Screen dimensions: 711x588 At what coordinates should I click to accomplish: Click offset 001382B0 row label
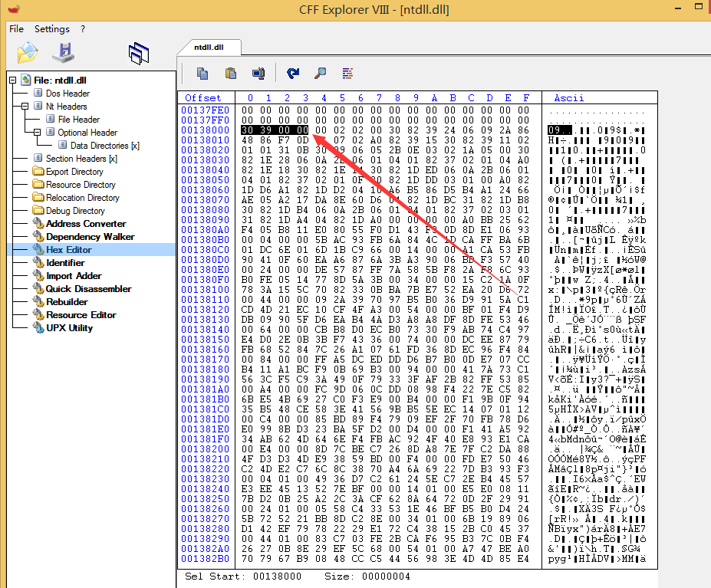coord(206,559)
